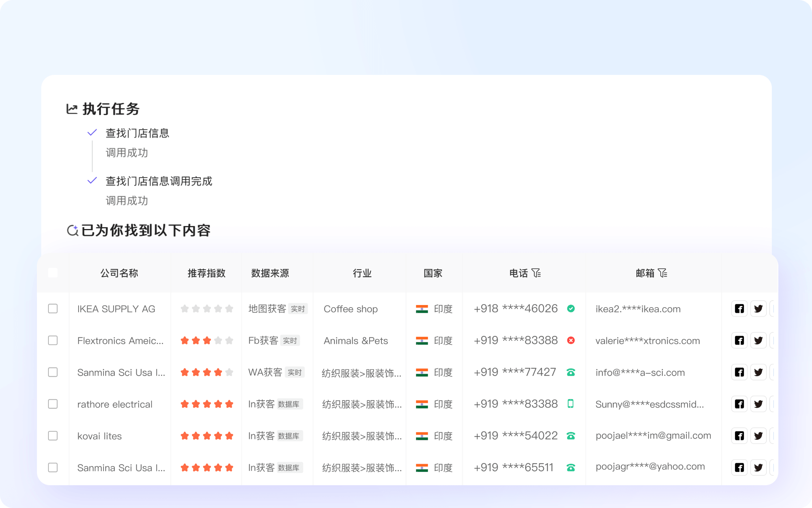Image resolution: width=812 pixels, height=508 pixels.
Task: Toggle the select-all header checkbox
Action: click(53, 273)
